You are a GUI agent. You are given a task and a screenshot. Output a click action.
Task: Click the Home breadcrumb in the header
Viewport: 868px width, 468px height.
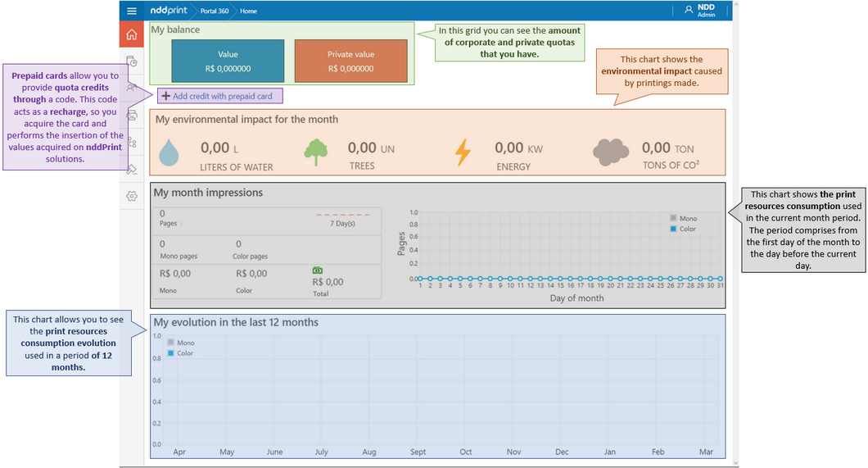(x=248, y=11)
